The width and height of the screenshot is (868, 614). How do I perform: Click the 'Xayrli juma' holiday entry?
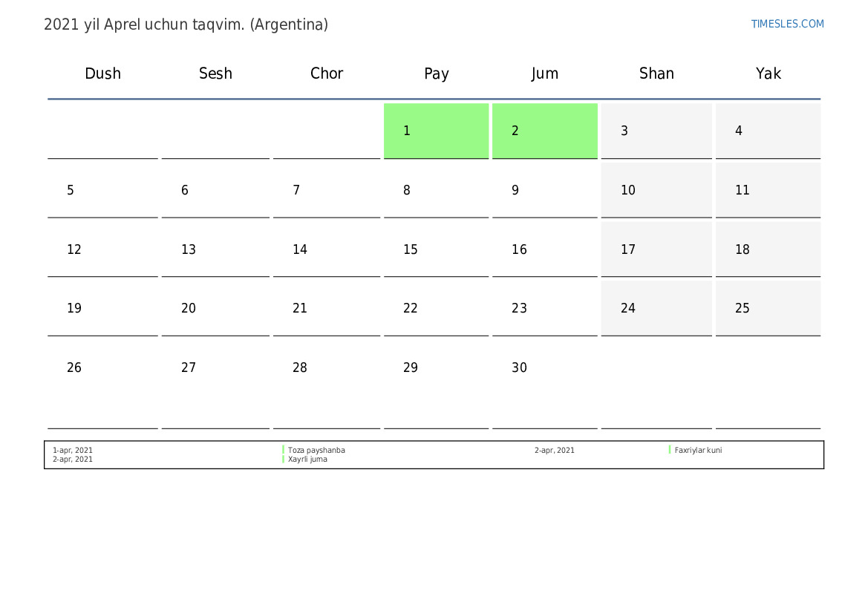point(307,459)
